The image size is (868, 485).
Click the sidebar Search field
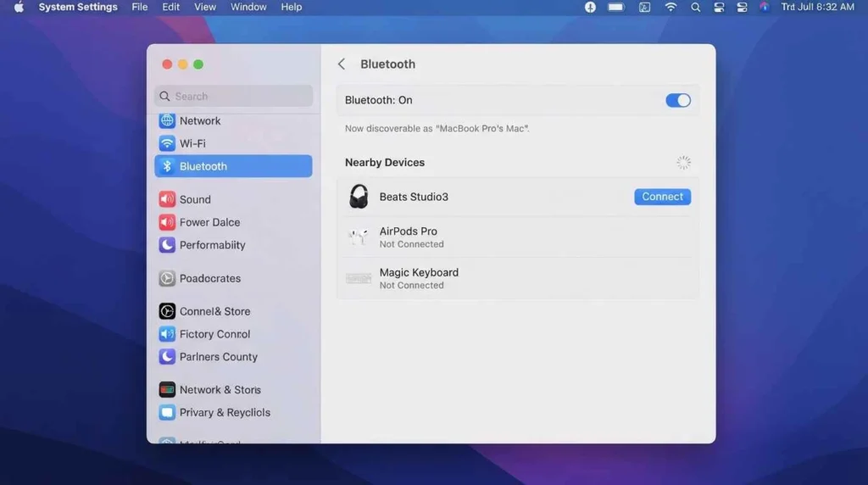[234, 97]
